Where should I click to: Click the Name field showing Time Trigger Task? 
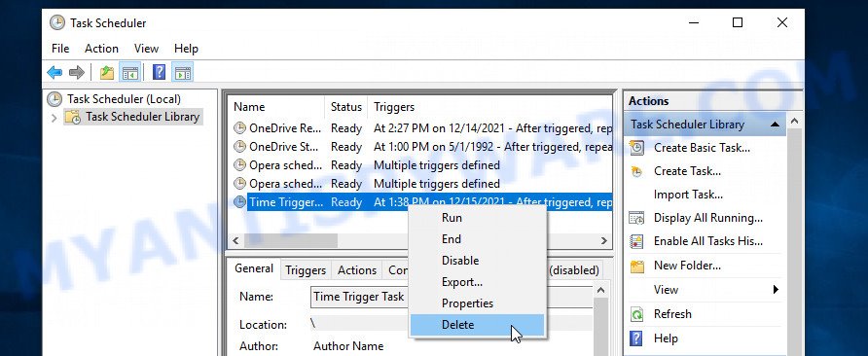(x=452, y=297)
